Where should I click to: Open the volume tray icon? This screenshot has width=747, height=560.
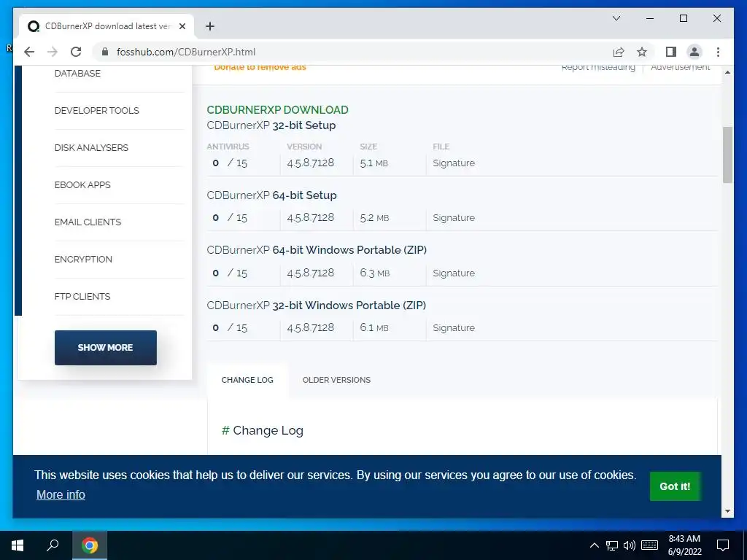[x=630, y=545]
